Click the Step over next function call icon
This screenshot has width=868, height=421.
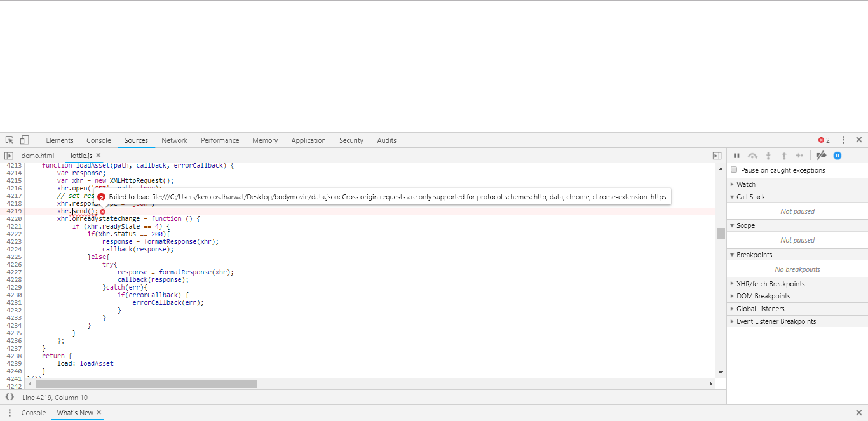pos(752,156)
